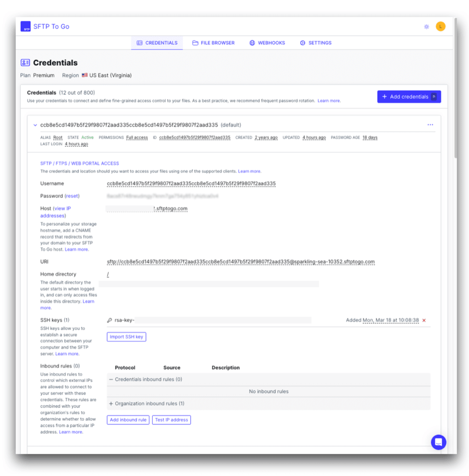Viewport: 469px width, 476px height.
Task: Click the password reset link
Action: click(72, 196)
